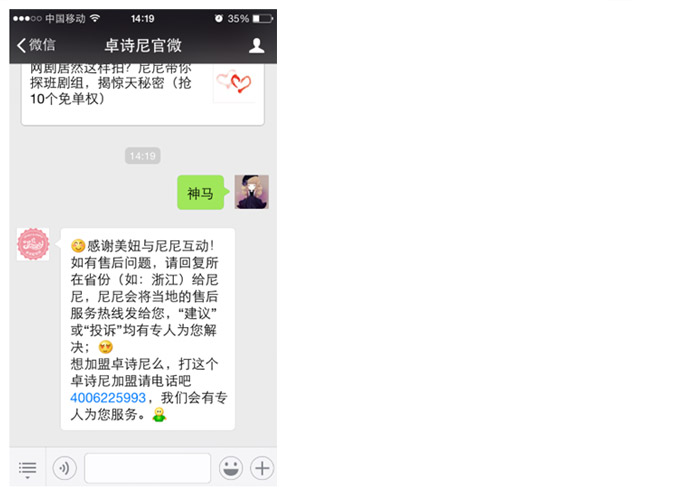Toggle the account menu list icon

point(27,469)
